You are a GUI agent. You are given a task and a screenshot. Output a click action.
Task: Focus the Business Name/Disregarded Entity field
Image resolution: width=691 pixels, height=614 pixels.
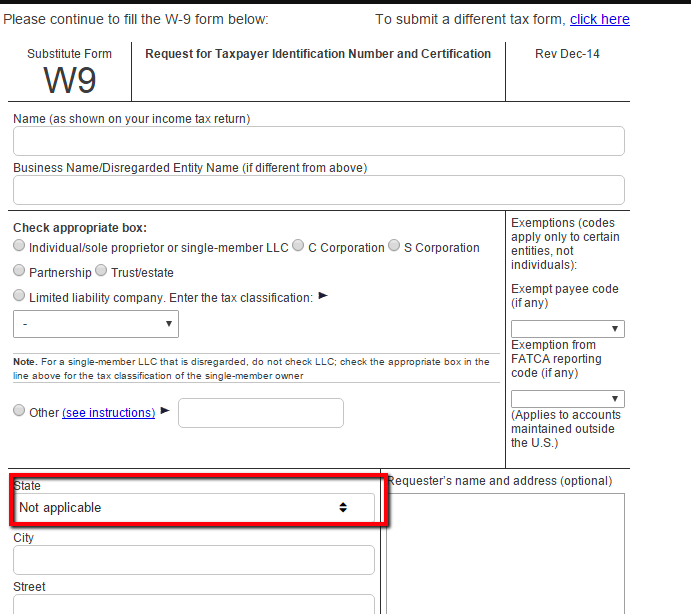(318, 190)
